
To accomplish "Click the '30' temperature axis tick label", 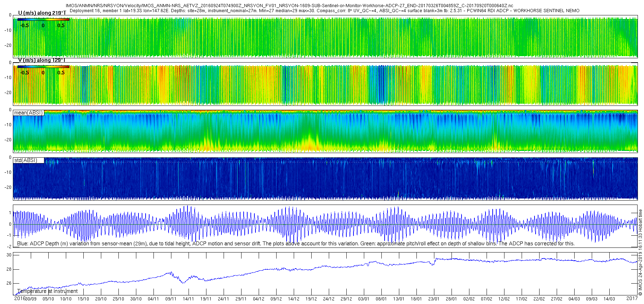I will pos(9,255).
